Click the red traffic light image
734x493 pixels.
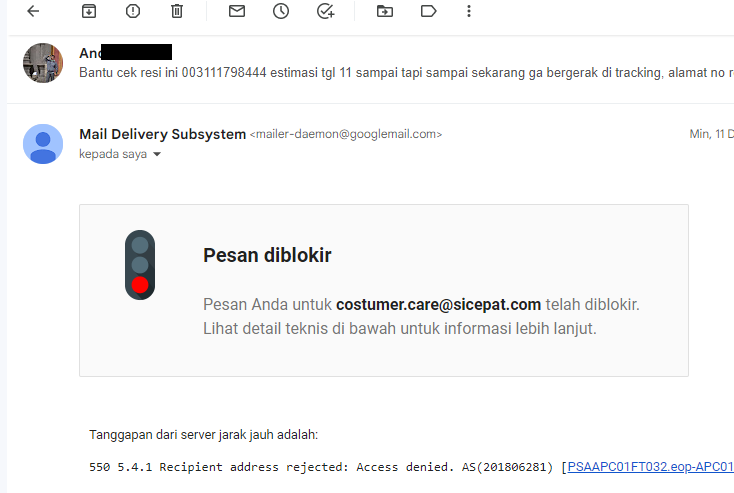pyautogui.click(x=140, y=265)
